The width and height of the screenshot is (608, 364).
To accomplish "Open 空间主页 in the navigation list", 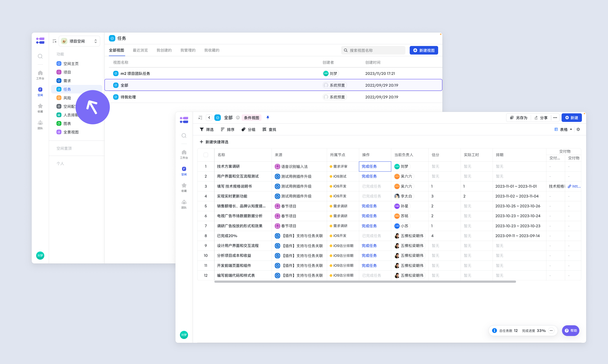I will pyautogui.click(x=77, y=64).
